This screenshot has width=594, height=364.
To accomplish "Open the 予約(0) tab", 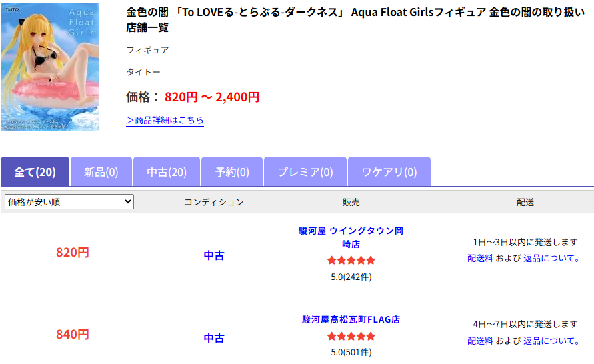I will (232, 172).
